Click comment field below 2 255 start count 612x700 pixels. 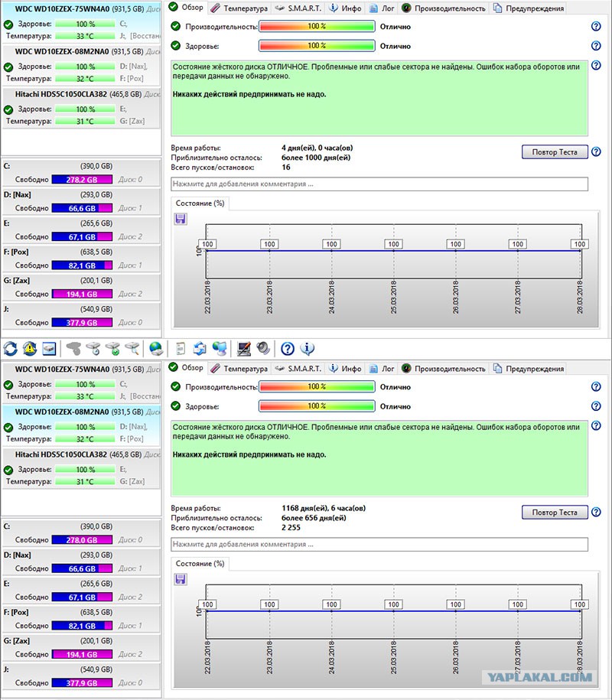379,544
